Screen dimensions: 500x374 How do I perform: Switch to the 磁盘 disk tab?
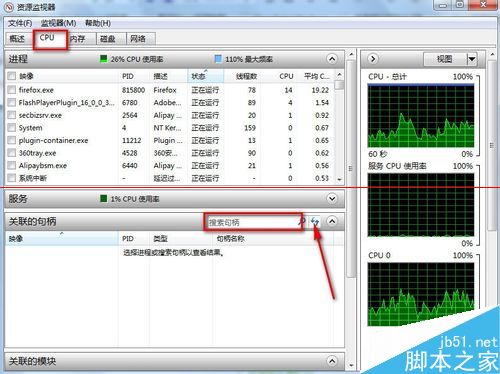tap(108, 39)
